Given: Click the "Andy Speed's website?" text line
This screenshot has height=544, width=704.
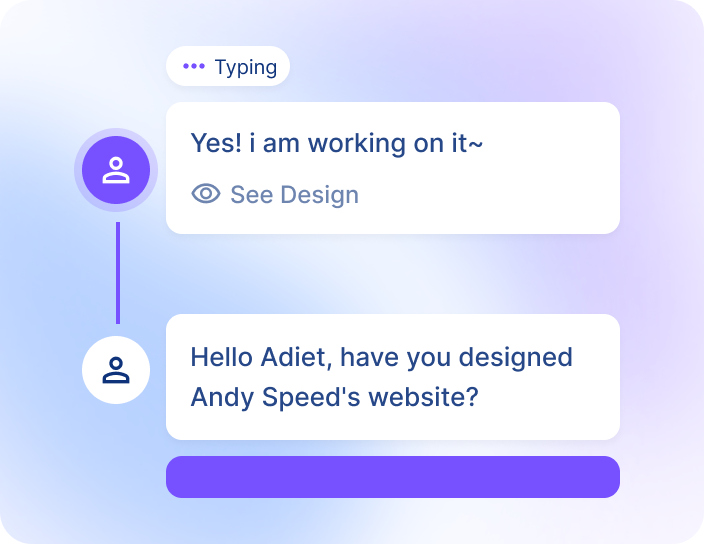Looking at the screenshot, I should click(x=334, y=397).
